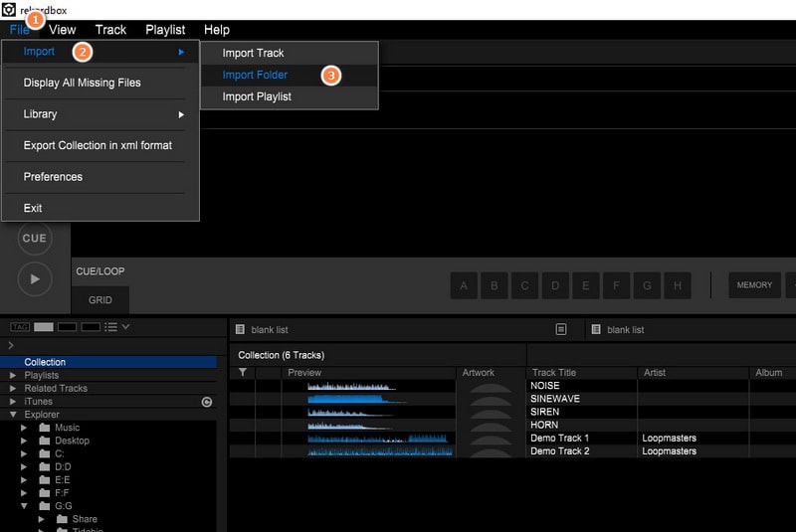Click the C: drive folder icon
Image resolution: width=796 pixels, height=532 pixels.
45,453
